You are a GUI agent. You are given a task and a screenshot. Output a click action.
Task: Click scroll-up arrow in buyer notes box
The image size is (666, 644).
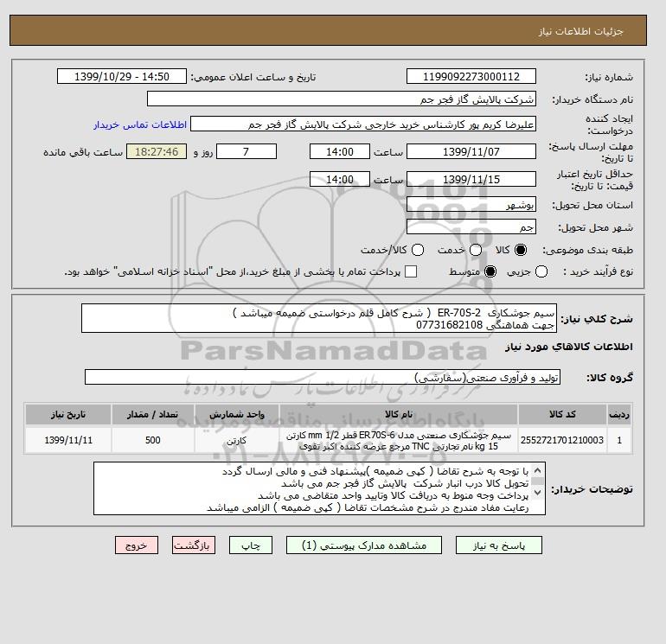point(537,470)
